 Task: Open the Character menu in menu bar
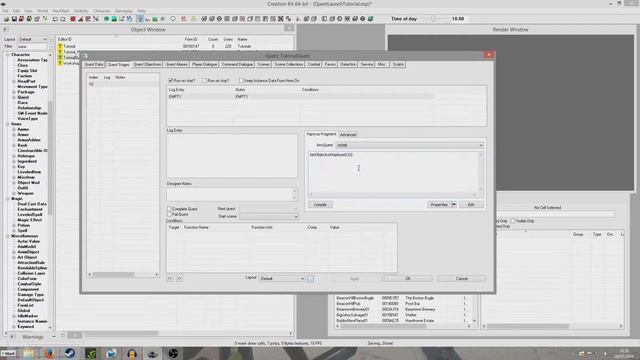click(x=102, y=11)
